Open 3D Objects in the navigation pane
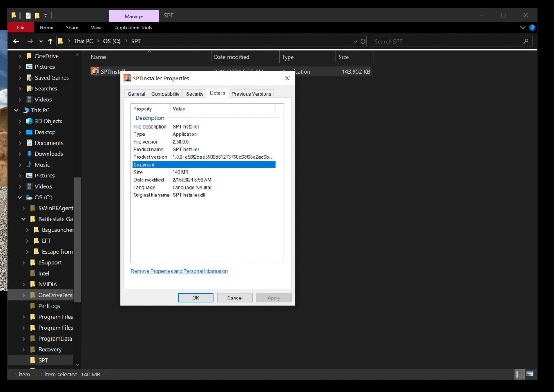 [48, 121]
